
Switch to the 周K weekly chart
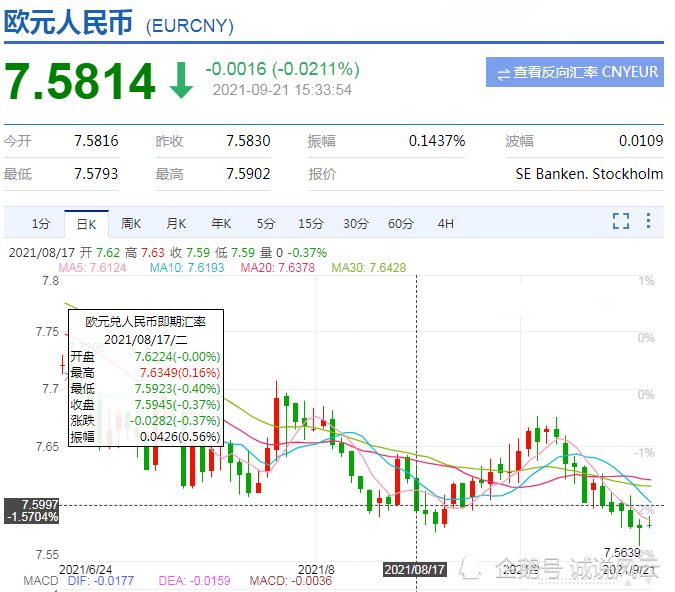(131, 224)
